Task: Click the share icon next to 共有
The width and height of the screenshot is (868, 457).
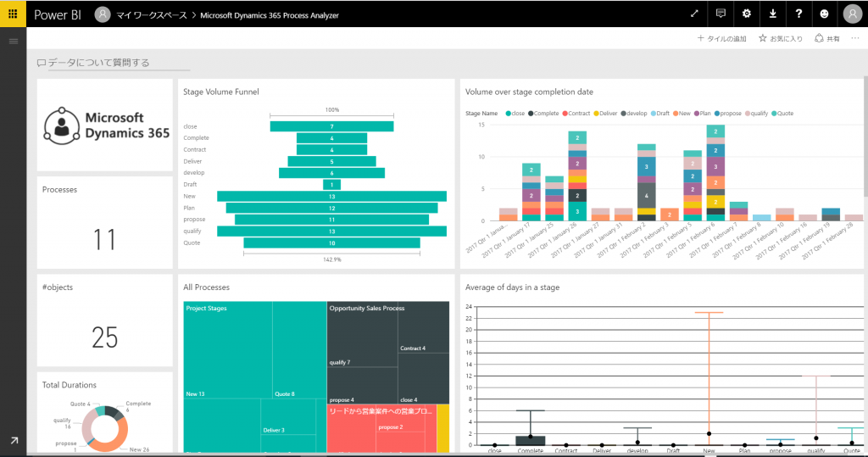Action: [819, 38]
